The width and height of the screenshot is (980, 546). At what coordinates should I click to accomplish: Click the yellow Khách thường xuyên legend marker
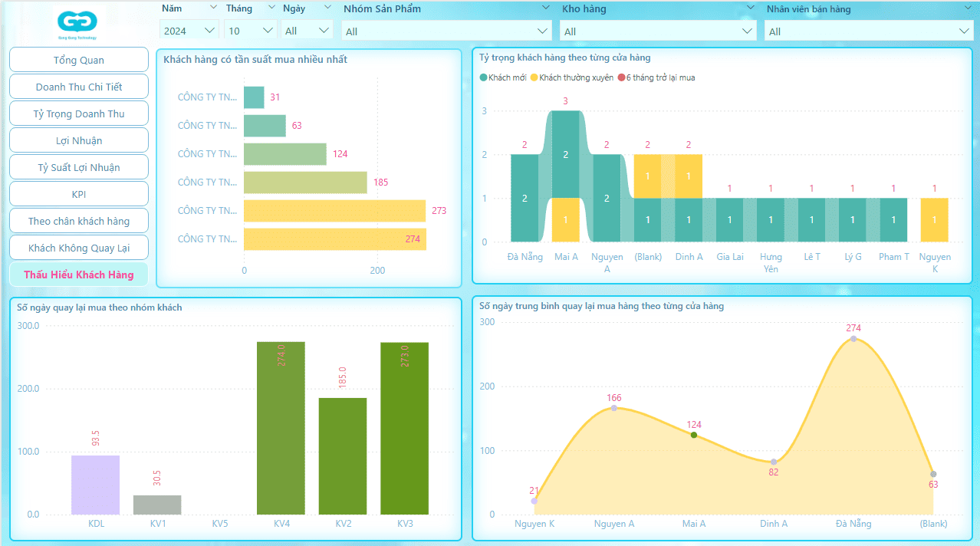pos(534,78)
